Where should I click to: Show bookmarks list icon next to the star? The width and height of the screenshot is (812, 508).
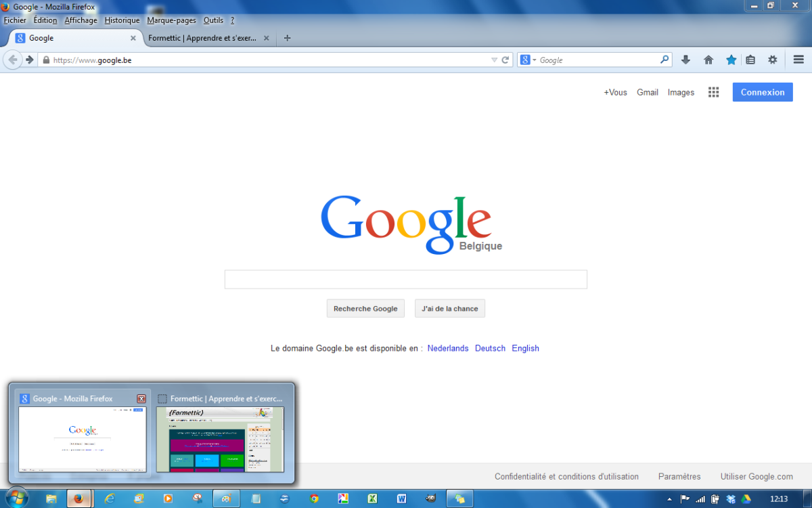pos(750,60)
